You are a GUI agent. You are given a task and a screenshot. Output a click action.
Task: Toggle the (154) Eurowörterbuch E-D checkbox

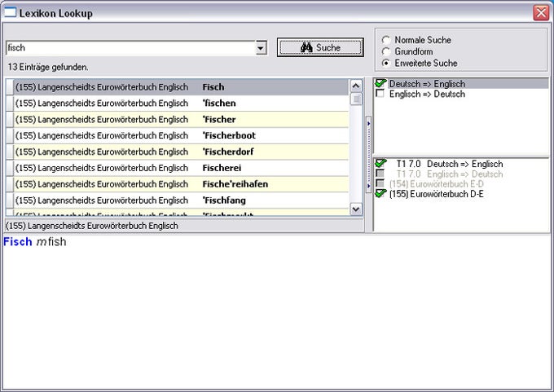380,184
